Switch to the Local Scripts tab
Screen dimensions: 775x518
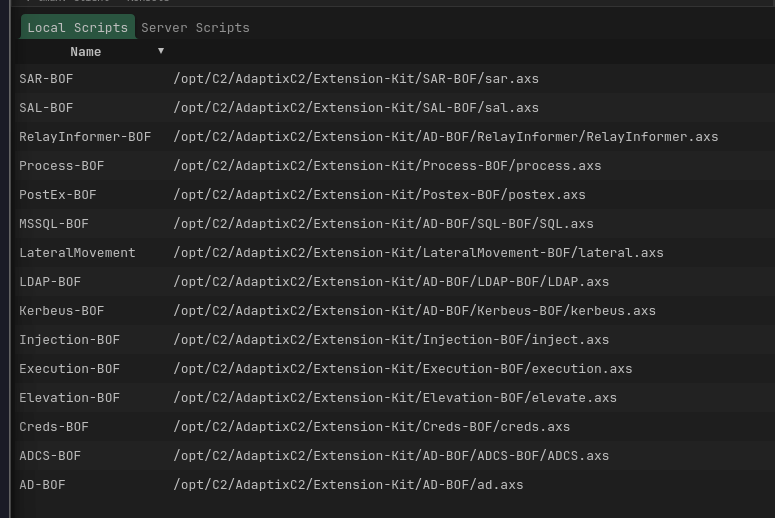click(x=77, y=27)
